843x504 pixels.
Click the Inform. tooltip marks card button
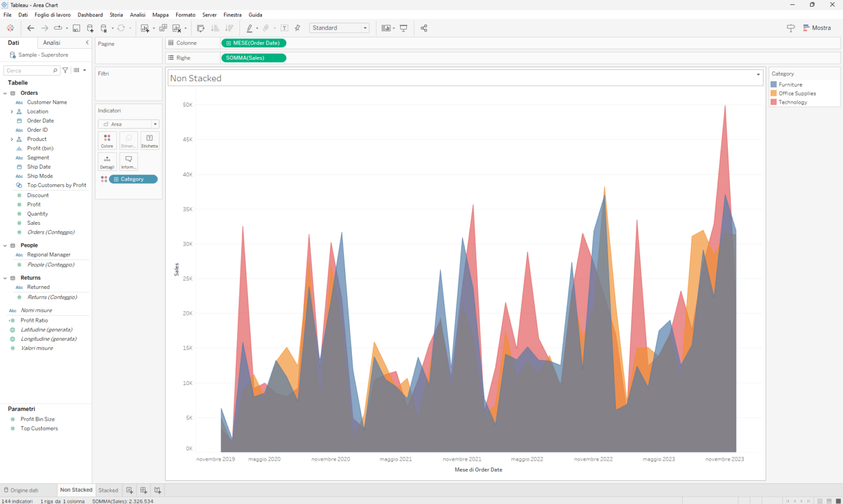(128, 162)
